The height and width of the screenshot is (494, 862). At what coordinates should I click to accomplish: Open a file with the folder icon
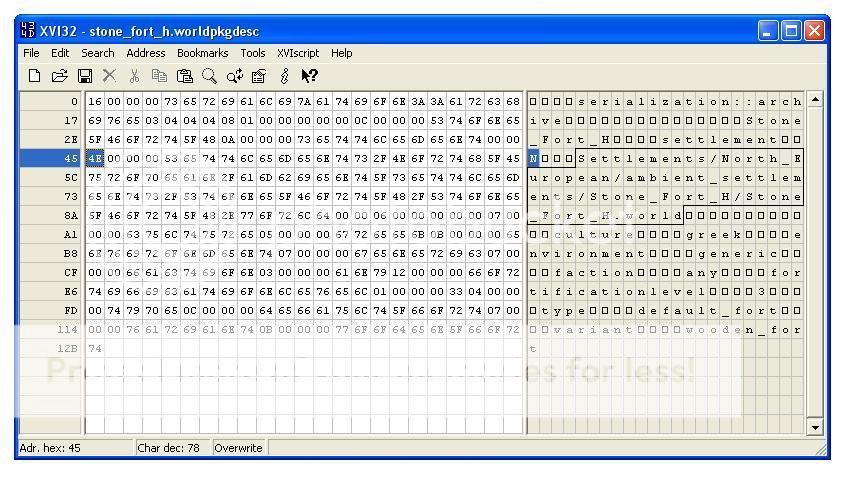59,76
